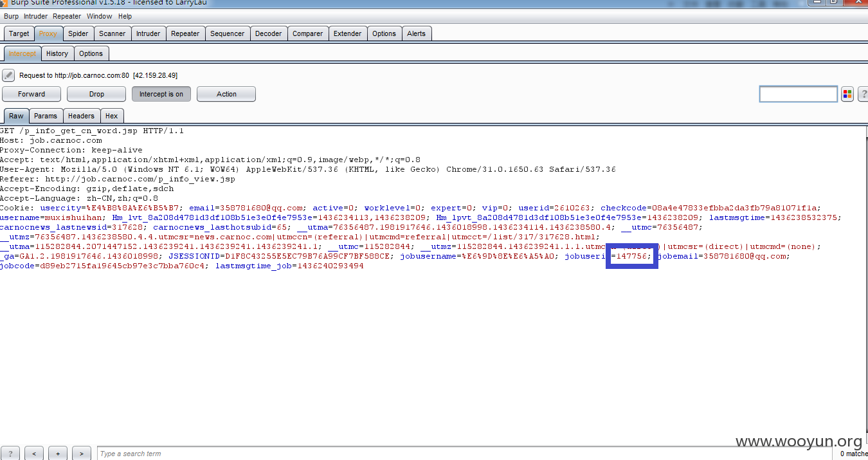The width and height of the screenshot is (868, 460).
Task: Open the Scanner tab
Action: point(113,33)
